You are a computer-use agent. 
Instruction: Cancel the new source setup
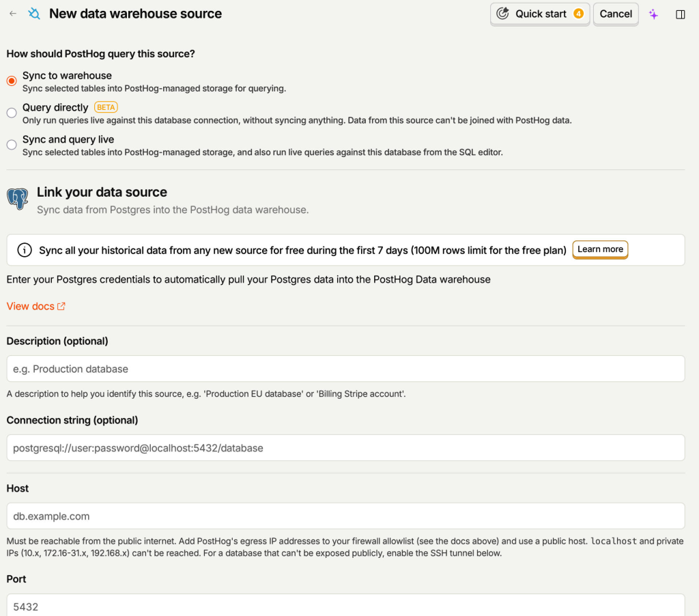(616, 14)
